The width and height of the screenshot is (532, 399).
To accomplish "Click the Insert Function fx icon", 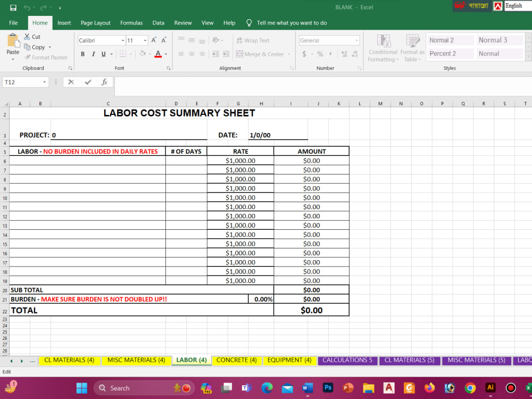I will pos(104,82).
